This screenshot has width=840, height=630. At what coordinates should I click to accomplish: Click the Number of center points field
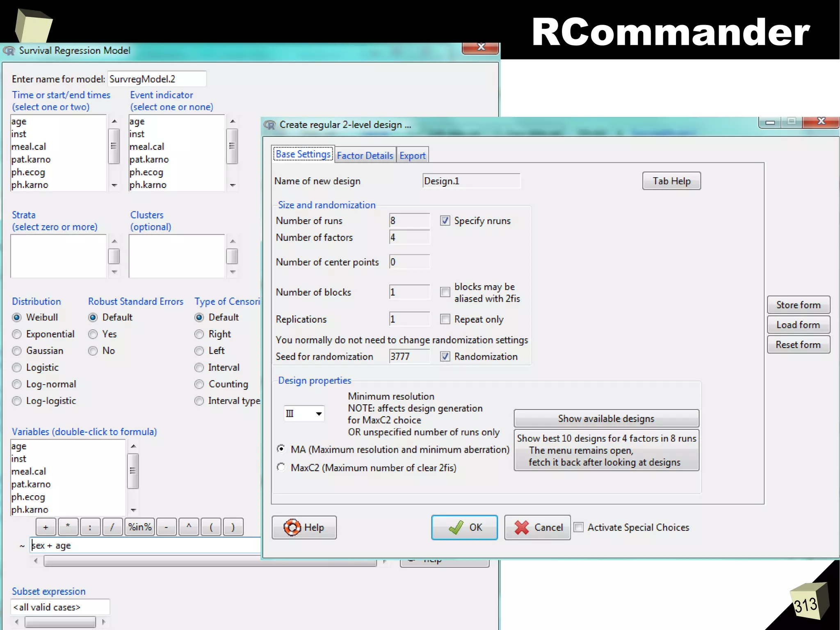pyautogui.click(x=409, y=262)
